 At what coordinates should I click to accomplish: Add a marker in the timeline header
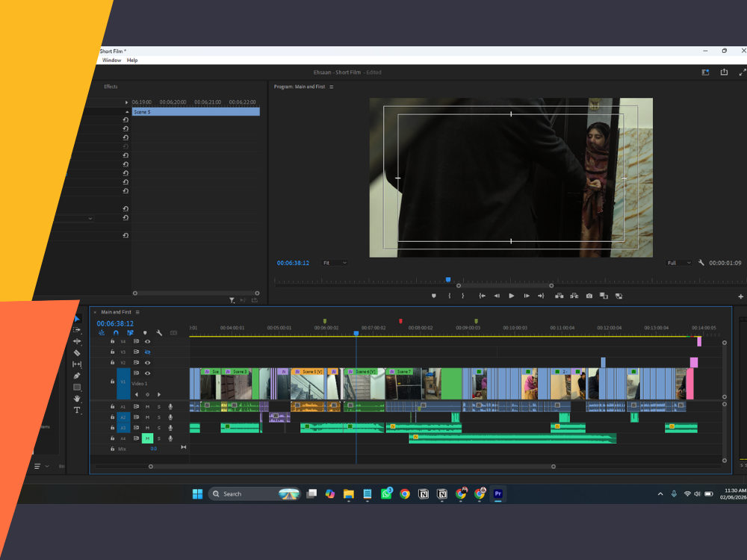pyautogui.click(x=145, y=333)
